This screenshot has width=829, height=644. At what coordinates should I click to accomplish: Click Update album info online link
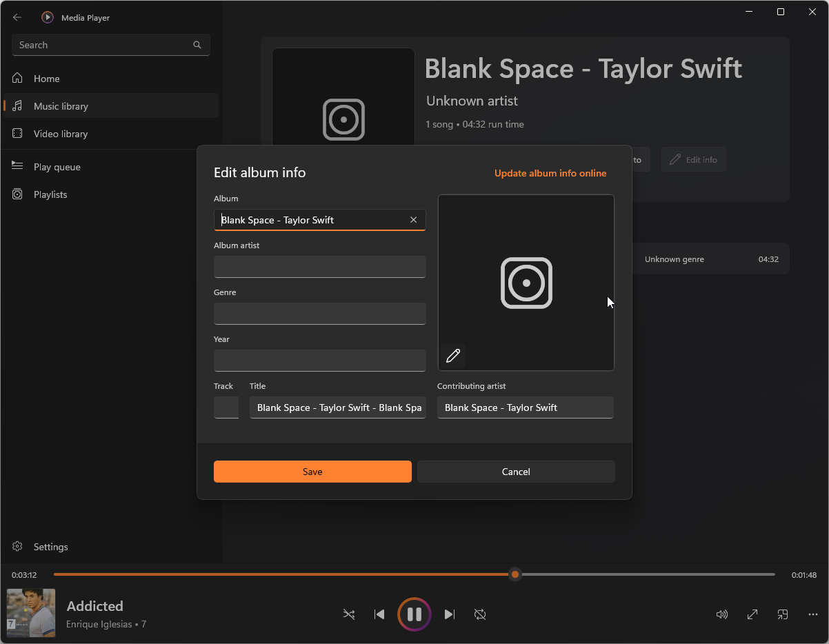click(x=550, y=173)
